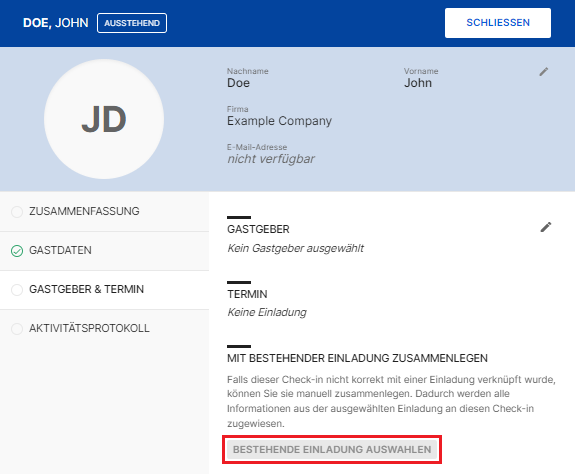Click the Termin section heading

247,294
